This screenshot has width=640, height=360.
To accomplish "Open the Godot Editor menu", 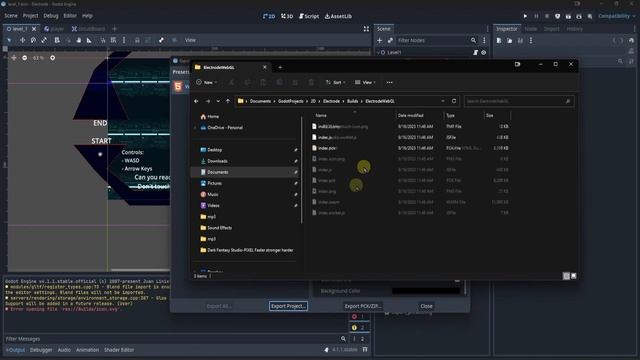I will point(70,16).
